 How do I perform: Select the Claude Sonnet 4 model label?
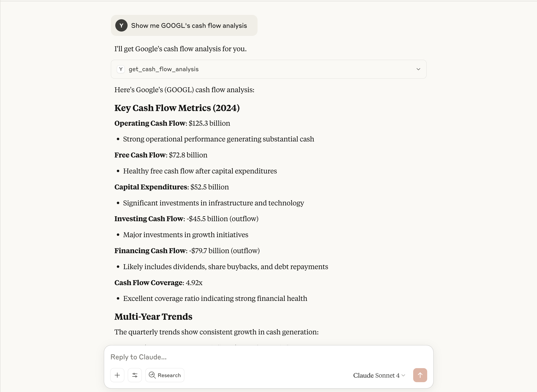click(376, 375)
